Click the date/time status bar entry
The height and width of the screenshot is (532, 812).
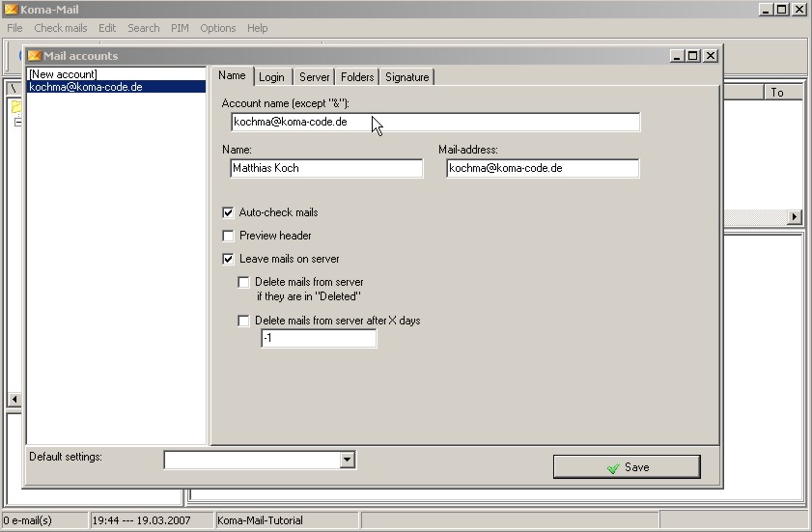tap(152, 520)
